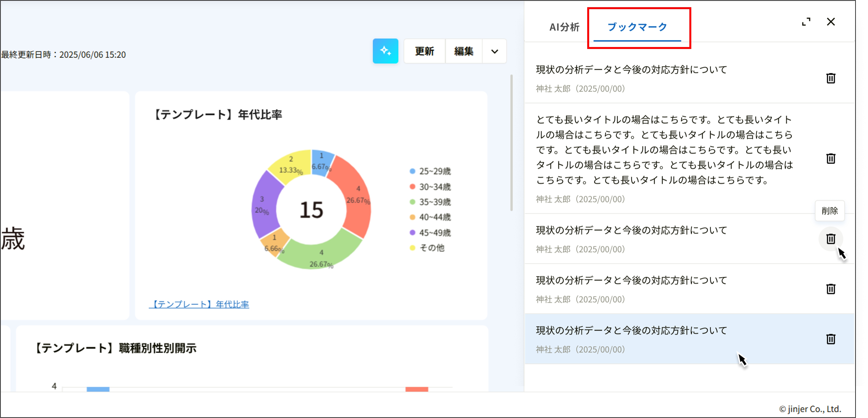Close the side panel with the X icon
The height and width of the screenshot is (418, 868).
click(831, 22)
